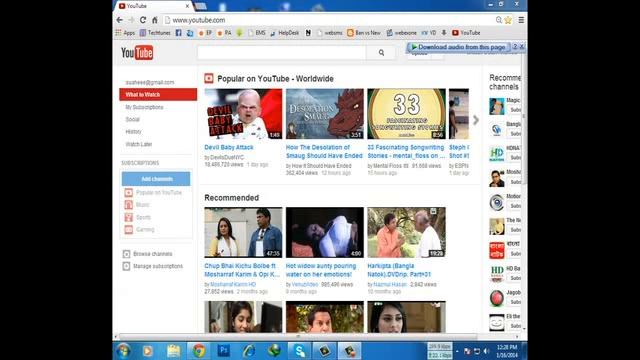Open the YouTube bookmark in bookmarks bar
This screenshot has height=360, width=640.
[466, 33]
